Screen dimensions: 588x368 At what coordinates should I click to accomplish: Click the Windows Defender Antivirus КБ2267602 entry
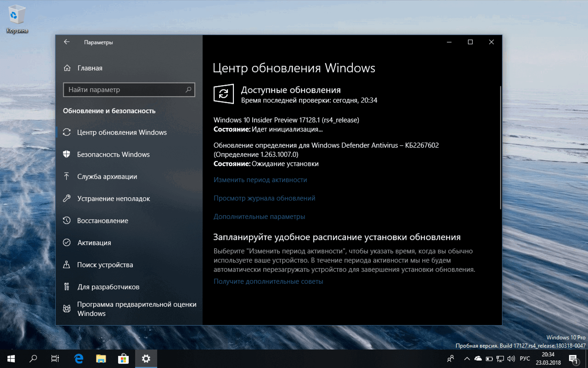click(326, 150)
